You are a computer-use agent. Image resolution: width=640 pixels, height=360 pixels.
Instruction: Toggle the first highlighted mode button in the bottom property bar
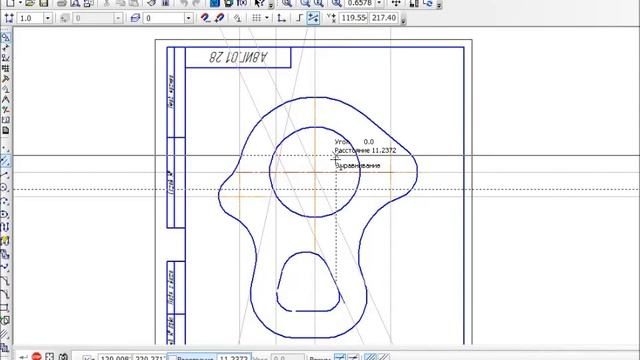click(340, 357)
